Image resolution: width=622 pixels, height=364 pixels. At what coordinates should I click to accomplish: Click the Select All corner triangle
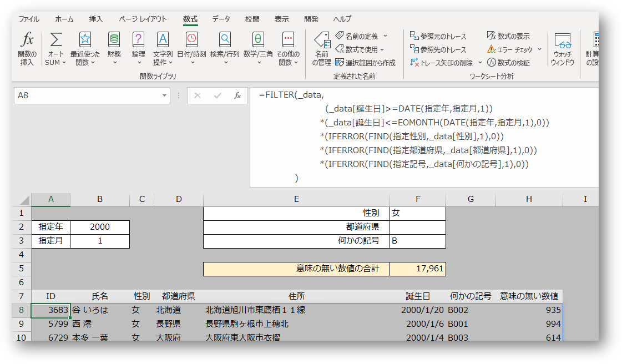(x=24, y=200)
